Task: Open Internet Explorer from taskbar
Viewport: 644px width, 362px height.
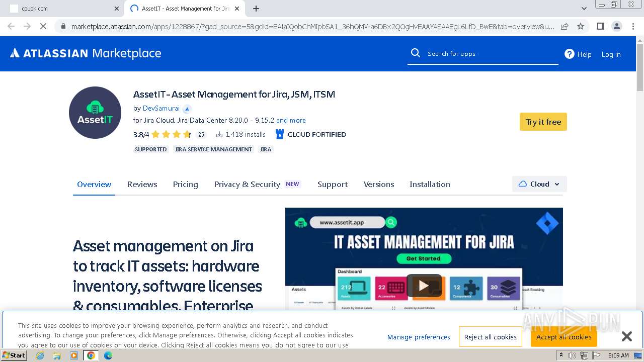Action: point(40,355)
